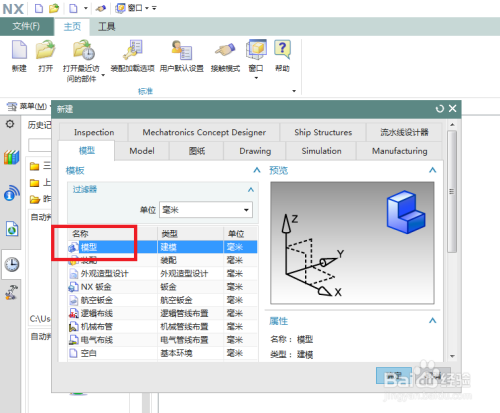Switch to Mechatronics Concept Designer tab
The image size is (500, 413).
coord(204,132)
